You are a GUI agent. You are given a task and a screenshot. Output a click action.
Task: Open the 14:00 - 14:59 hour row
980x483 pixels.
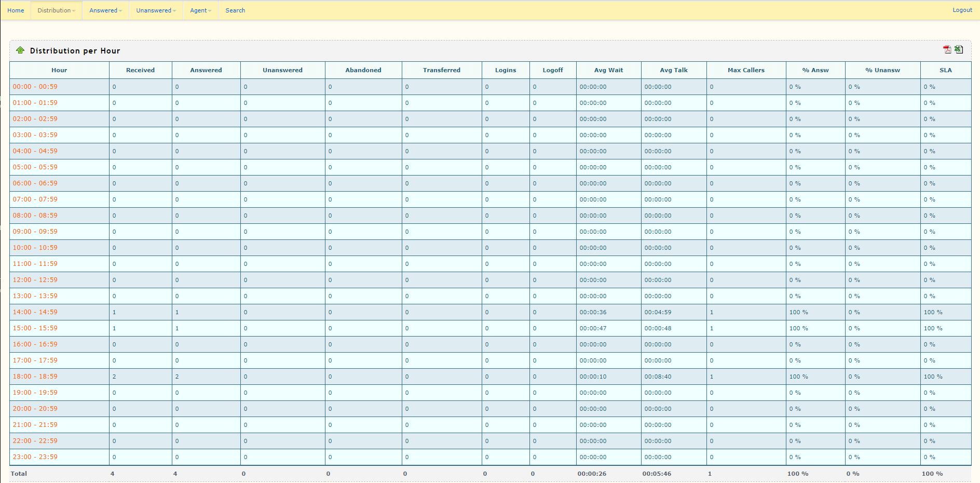(x=35, y=312)
